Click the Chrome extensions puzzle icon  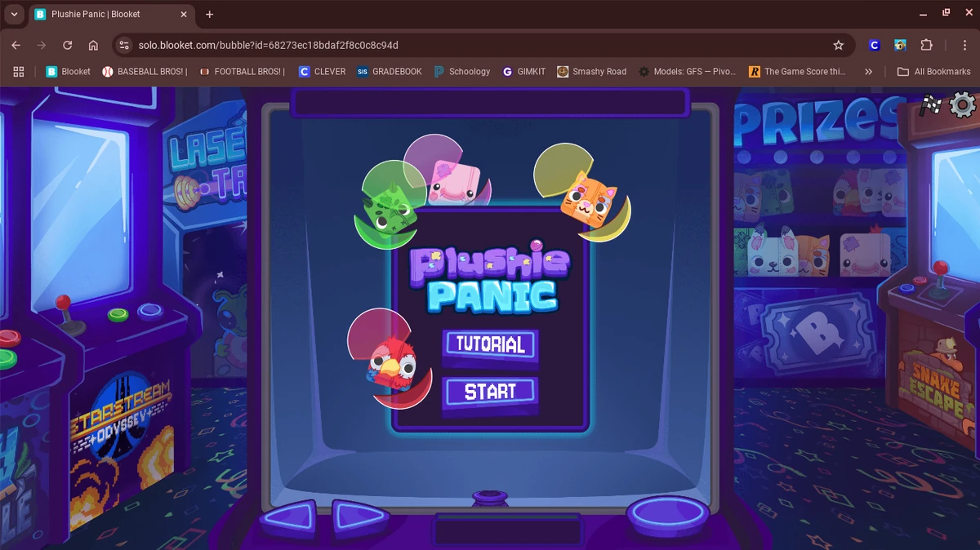click(x=927, y=45)
